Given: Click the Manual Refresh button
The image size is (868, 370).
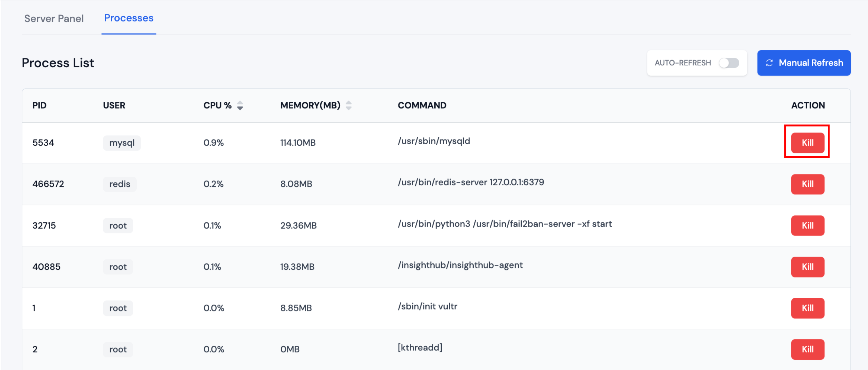Looking at the screenshot, I should click(x=804, y=63).
